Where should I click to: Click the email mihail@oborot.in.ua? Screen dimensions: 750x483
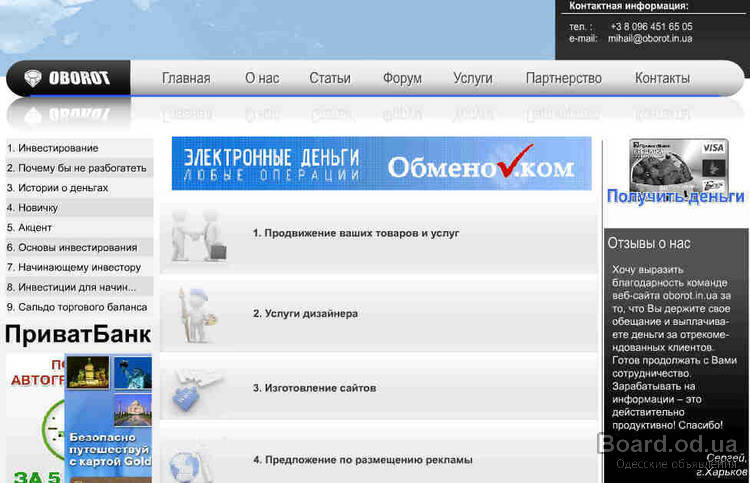pos(650,39)
